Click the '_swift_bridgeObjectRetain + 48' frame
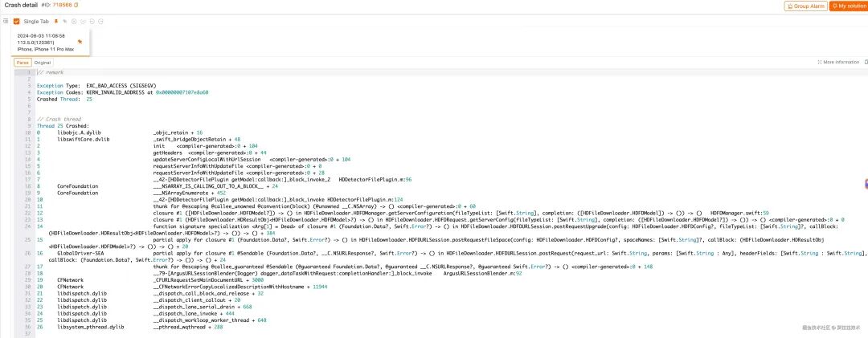This screenshot has width=868, height=338. tap(197, 140)
